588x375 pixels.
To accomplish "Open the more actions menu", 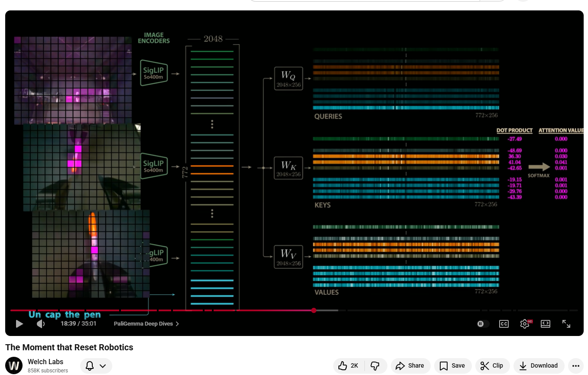I will (x=576, y=365).
